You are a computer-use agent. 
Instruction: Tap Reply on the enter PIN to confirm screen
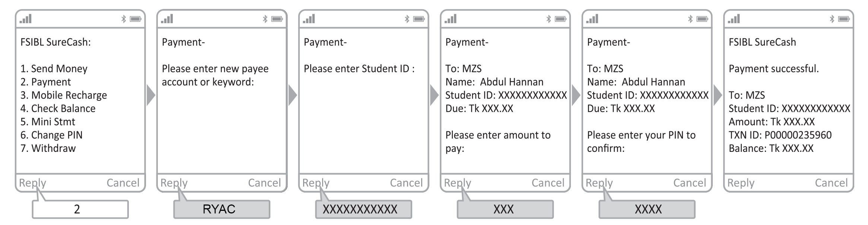599,182
